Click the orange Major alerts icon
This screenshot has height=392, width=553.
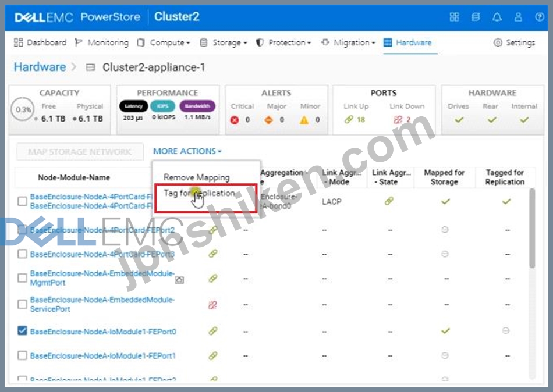coord(269,120)
